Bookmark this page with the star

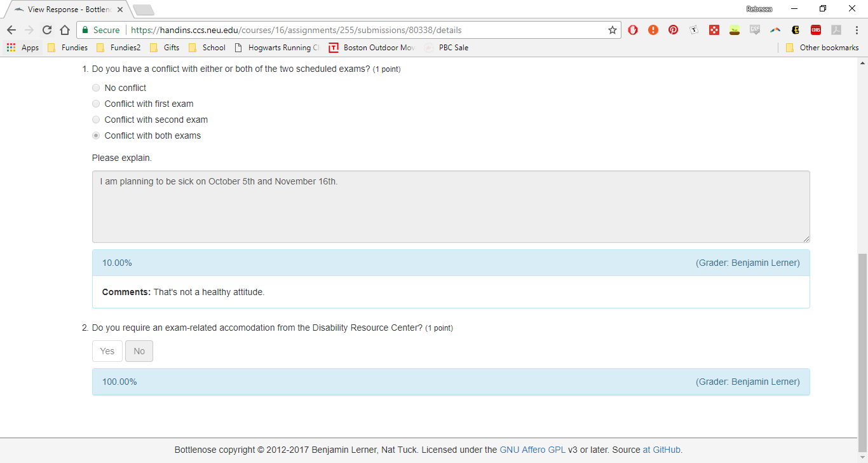tap(613, 30)
